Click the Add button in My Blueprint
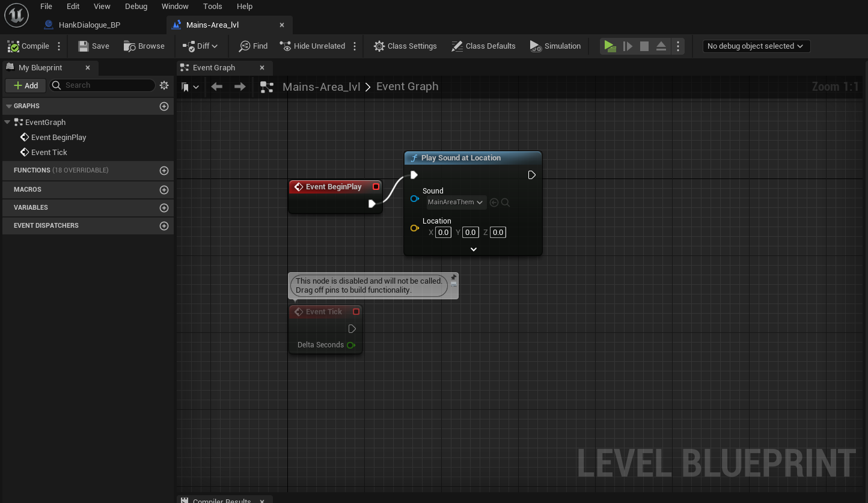The width and height of the screenshot is (868, 503). (26, 85)
